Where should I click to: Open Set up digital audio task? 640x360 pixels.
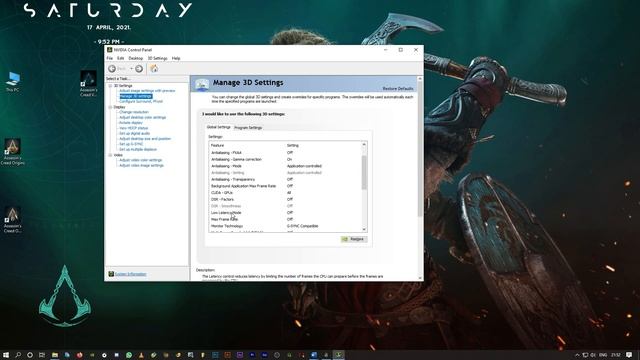134,133
